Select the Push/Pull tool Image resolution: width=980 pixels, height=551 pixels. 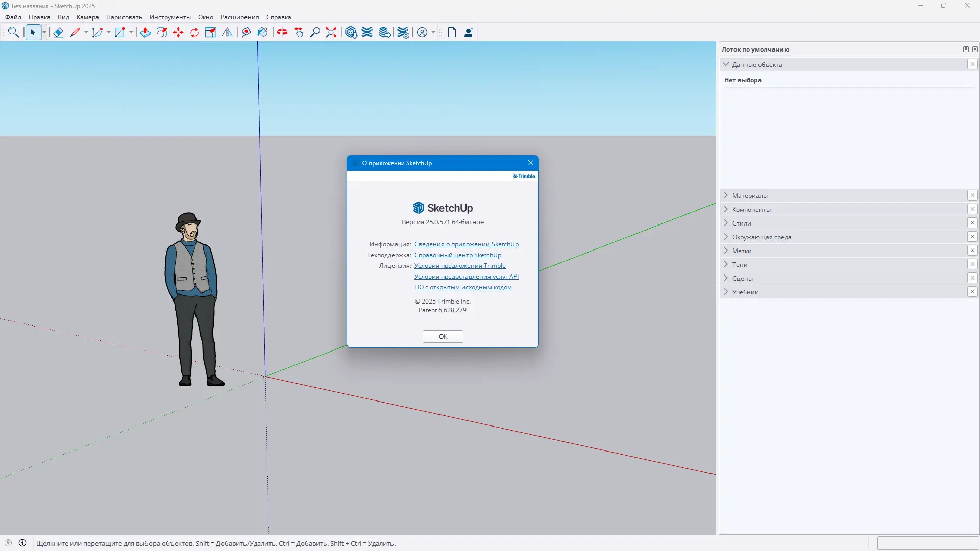[145, 33]
